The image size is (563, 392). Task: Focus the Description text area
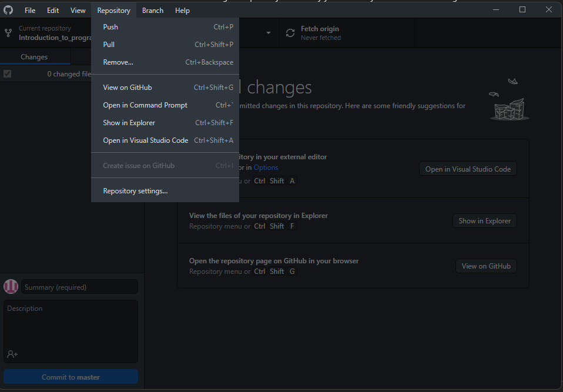[x=71, y=331]
